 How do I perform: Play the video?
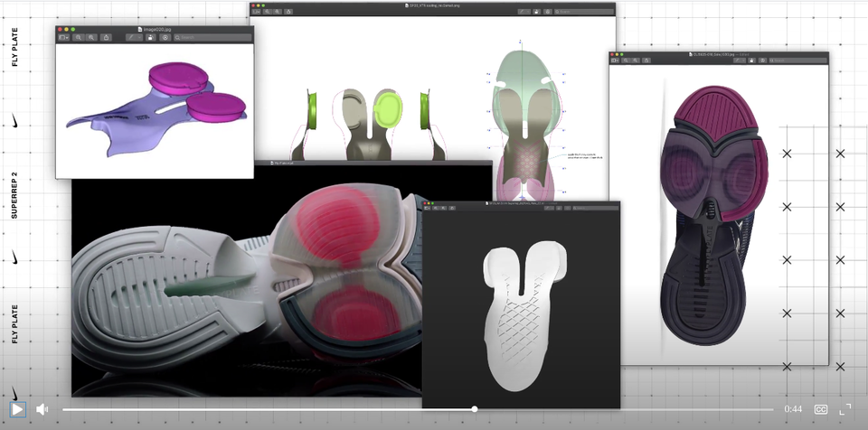coord(16,409)
